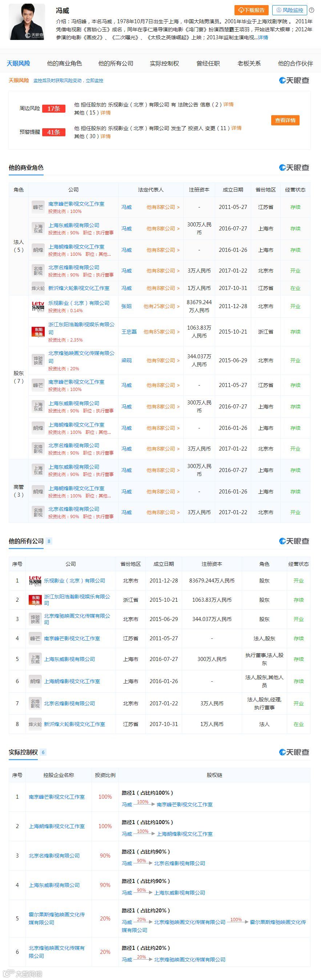Expand 他有85家公司 next to 王忠磊
The image size is (321, 980).
tap(161, 332)
